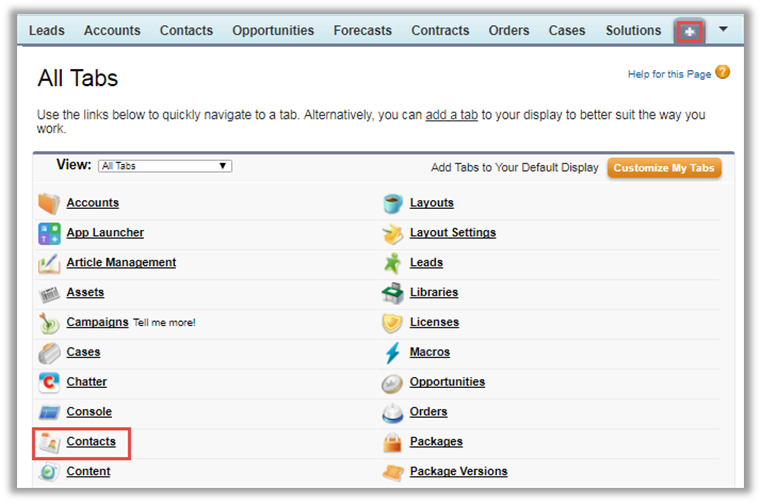Viewport: 762px width, 503px height.
Task: Open the Contacts link in list
Action: (91, 442)
